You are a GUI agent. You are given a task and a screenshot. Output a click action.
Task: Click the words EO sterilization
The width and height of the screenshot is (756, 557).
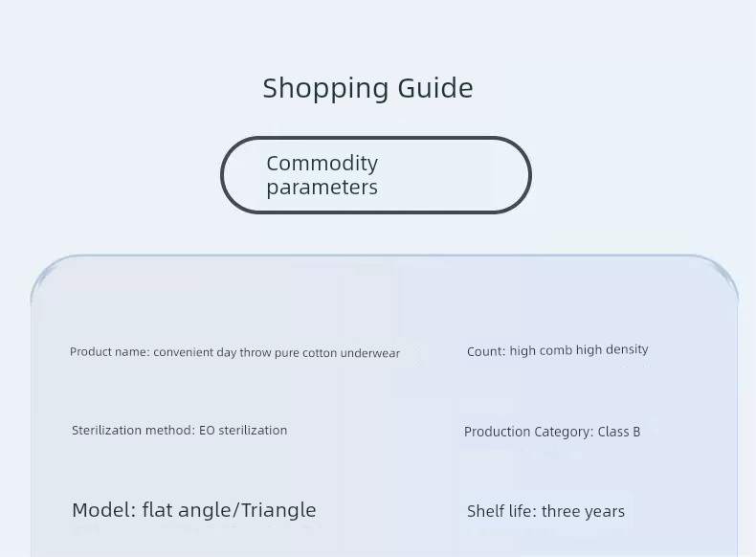click(243, 430)
